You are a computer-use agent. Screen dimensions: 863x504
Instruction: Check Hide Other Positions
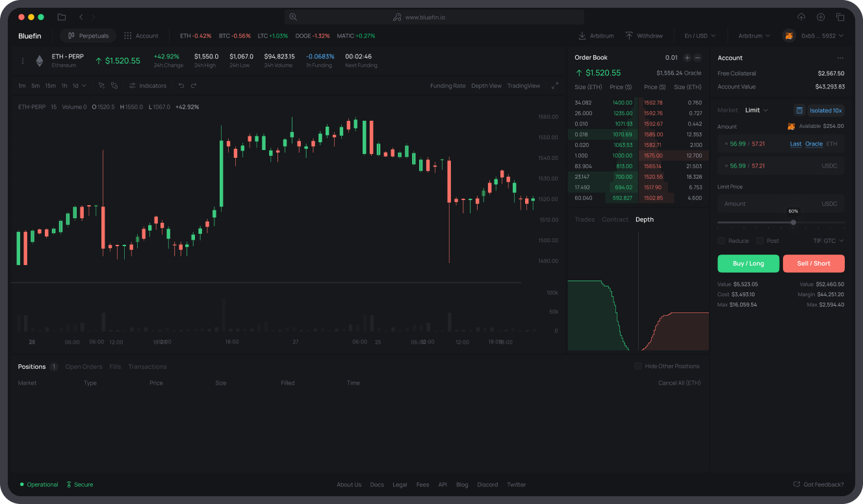[638, 366]
